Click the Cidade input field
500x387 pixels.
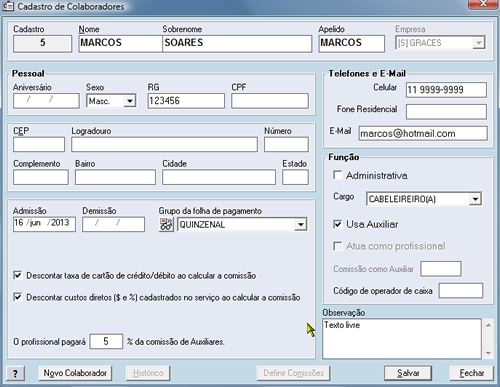click(219, 177)
